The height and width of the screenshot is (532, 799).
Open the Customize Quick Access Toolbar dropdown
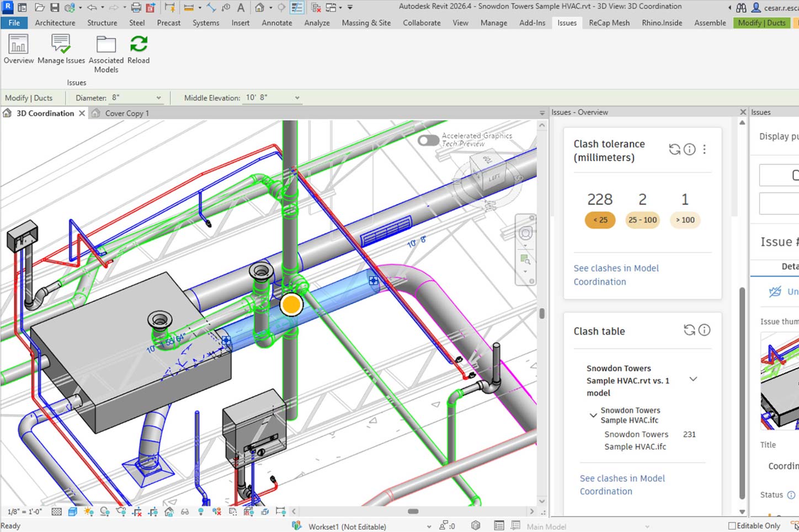[350, 8]
